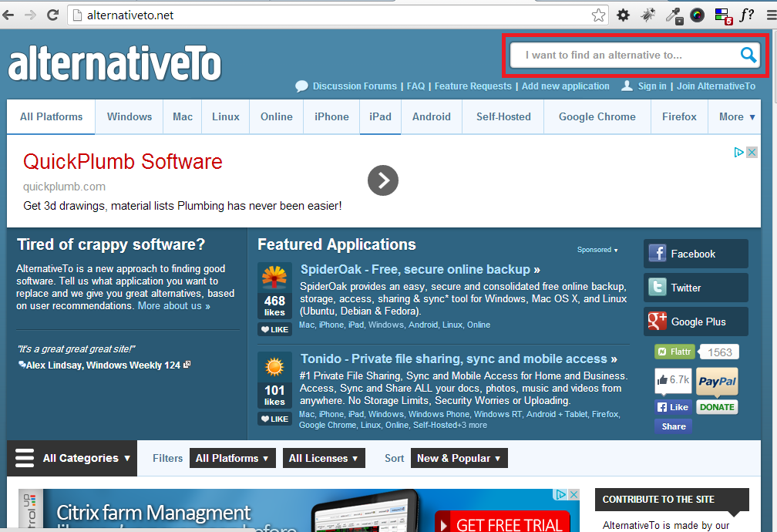Select the Linux tab
The width and height of the screenshot is (777, 532).
pos(225,117)
